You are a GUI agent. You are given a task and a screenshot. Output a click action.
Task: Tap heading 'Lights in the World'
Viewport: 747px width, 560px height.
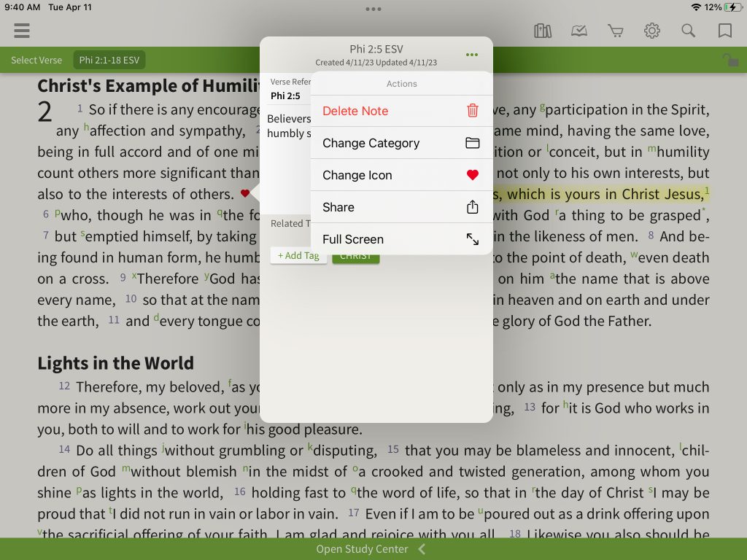116,363
